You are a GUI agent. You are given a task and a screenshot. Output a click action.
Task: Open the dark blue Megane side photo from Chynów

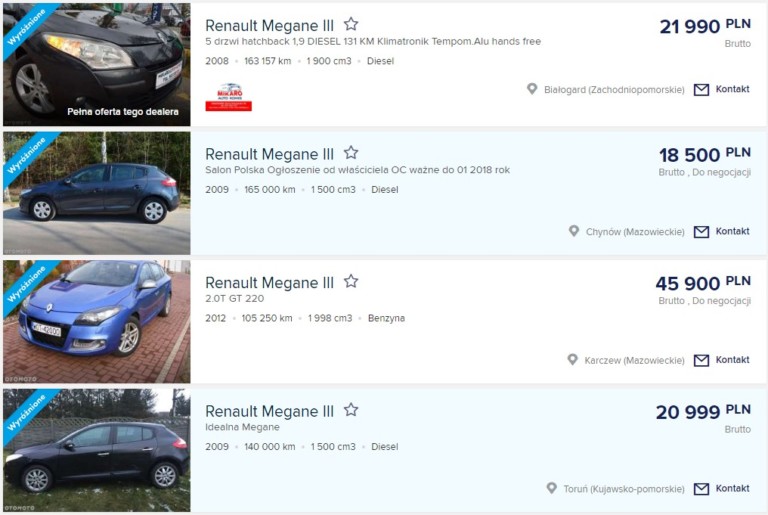pos(96,193)
